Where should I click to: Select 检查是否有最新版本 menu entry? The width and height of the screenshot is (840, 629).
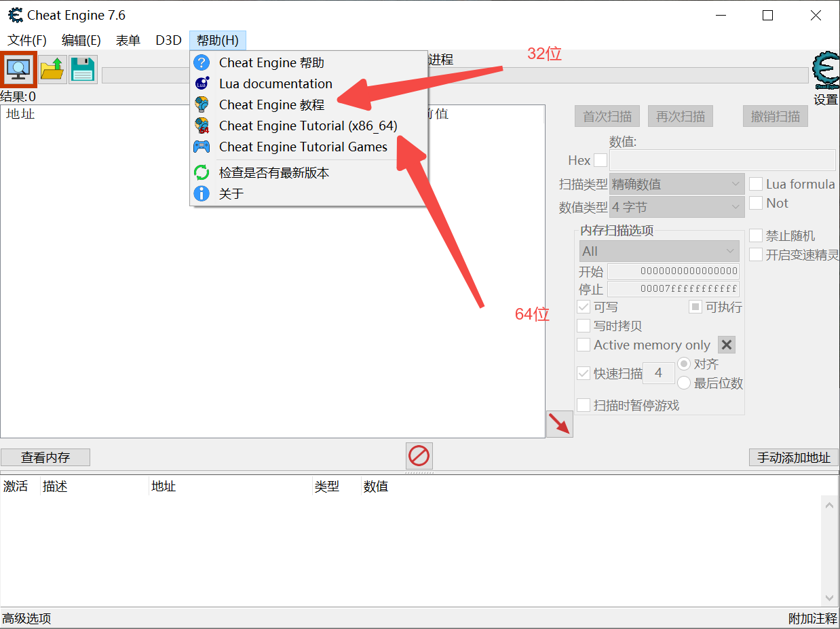[309, 172]
